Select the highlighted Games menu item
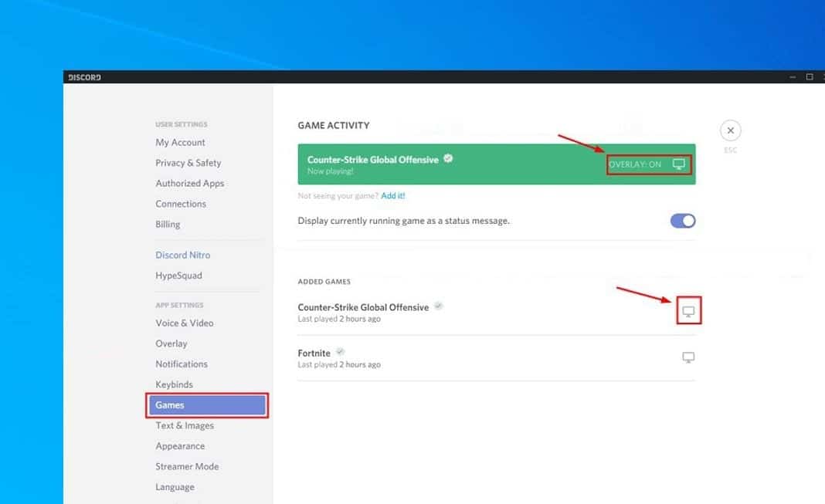 [207, 405]
